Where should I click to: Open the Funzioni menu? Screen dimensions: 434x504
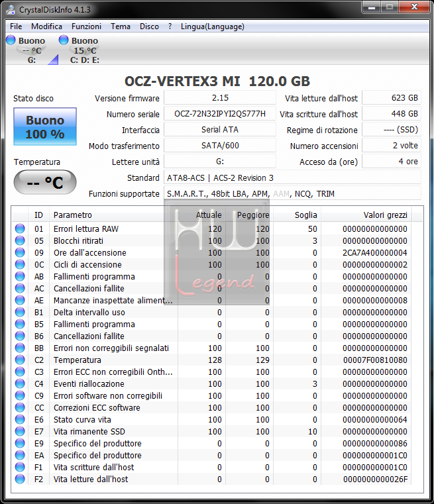tap(86, 26)
